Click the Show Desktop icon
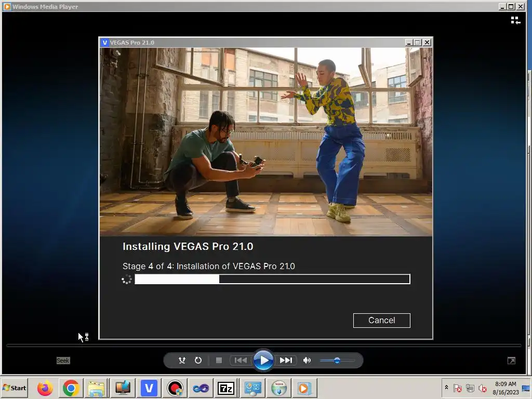This screenshot has width=532, height=399. coord(527,388)
